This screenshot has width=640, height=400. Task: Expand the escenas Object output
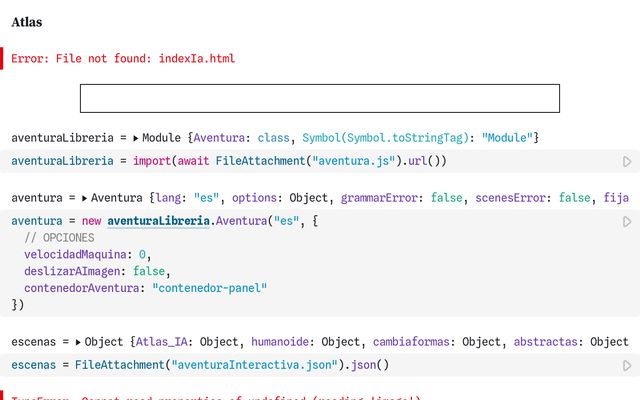click(78, 342)
